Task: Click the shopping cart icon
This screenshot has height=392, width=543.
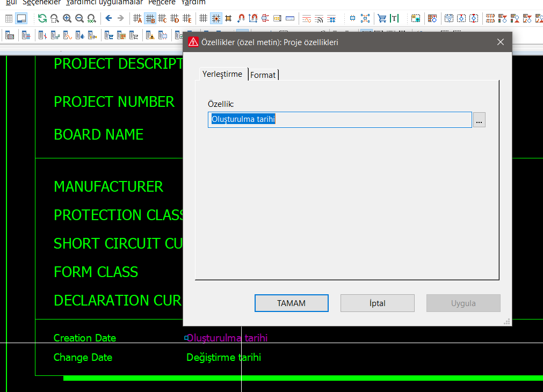Action: 382,18
